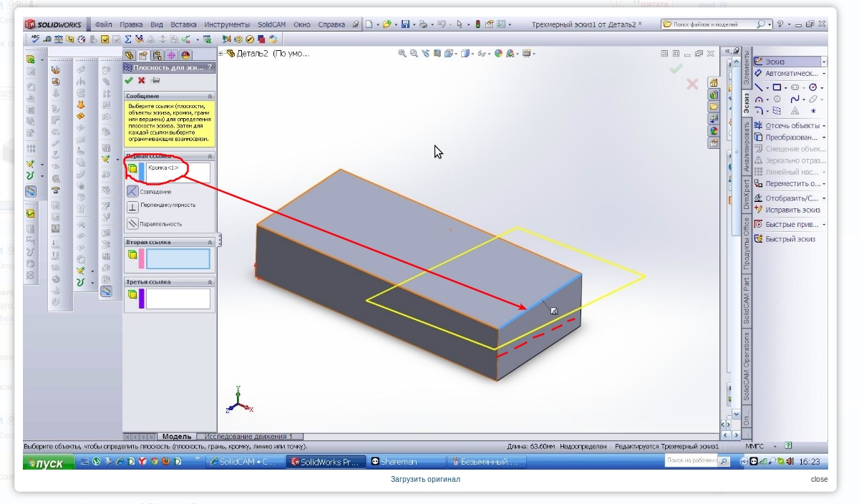Open the Файл menu
Image resolution: width=859 pixels, height=504 pixels.
[104, 24]
